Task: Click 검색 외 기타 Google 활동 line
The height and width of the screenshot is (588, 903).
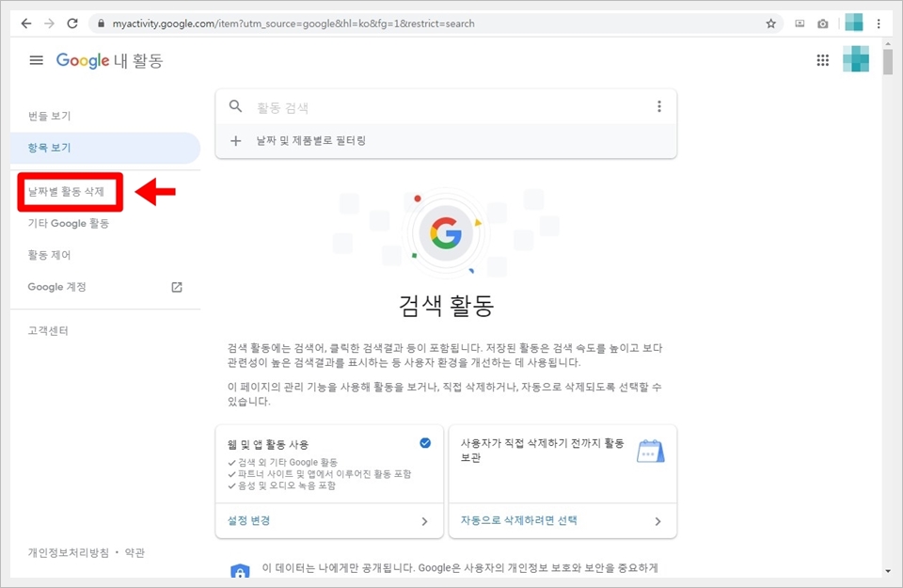Action: 288,463
